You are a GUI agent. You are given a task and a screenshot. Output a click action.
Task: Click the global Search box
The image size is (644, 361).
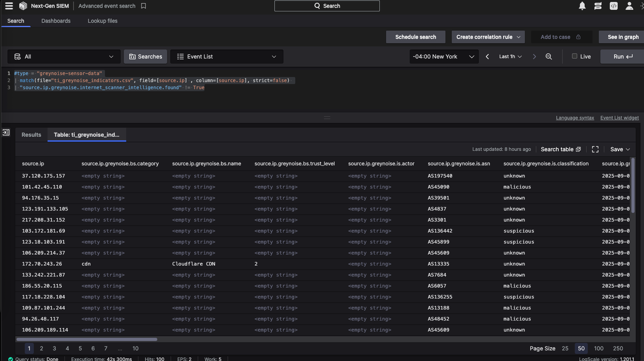[327, 6]
